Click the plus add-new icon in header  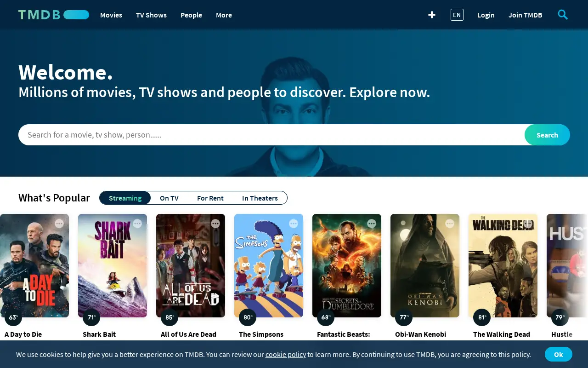432,15
